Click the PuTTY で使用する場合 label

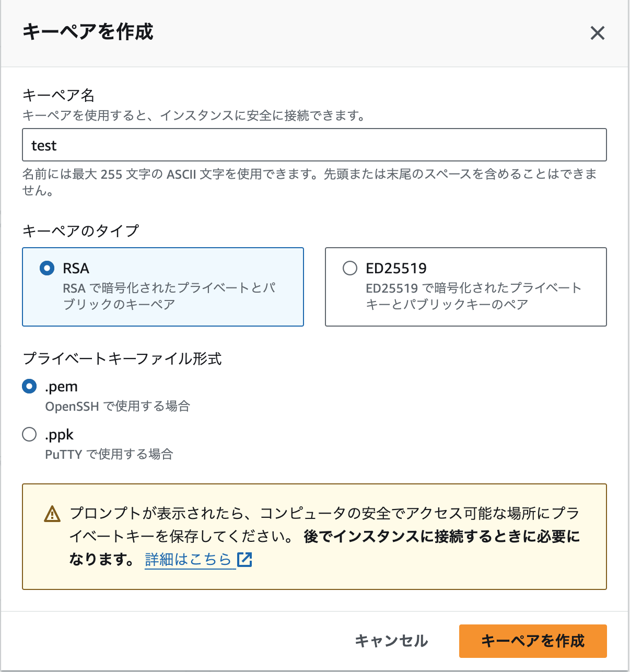point(110,454)
